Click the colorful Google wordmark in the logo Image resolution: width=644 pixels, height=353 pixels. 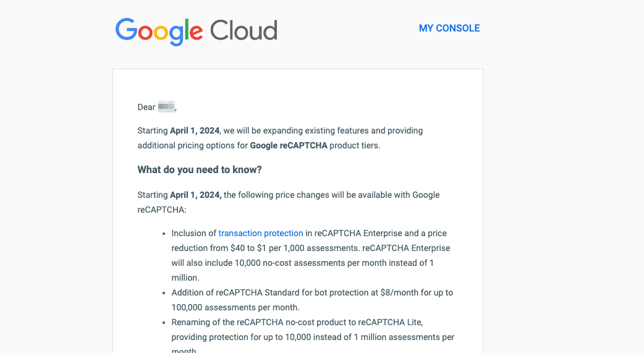coord(159,32)
